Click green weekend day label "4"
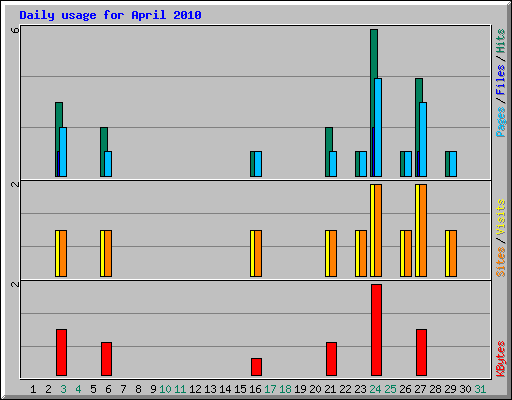512x400 pixels. 78,389
